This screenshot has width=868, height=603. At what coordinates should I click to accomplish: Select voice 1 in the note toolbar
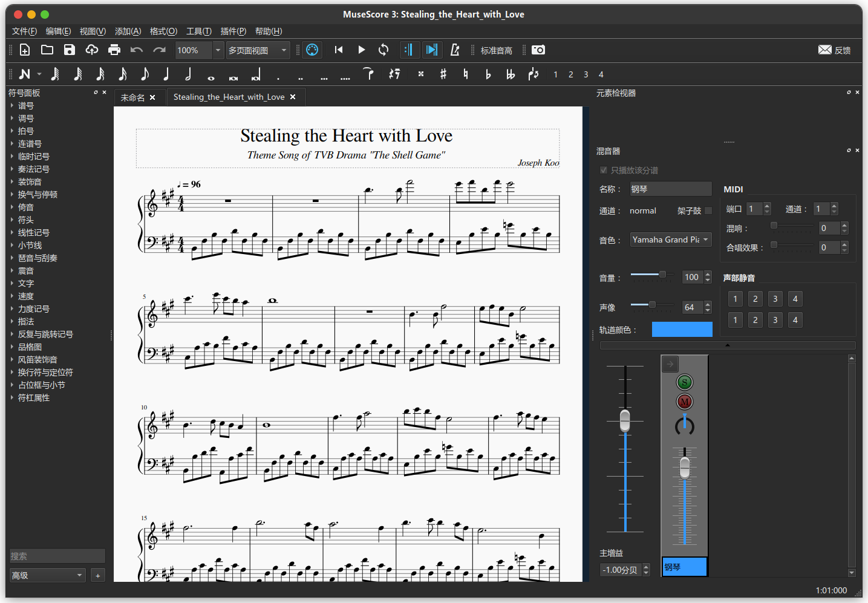[x=556, y=74]
